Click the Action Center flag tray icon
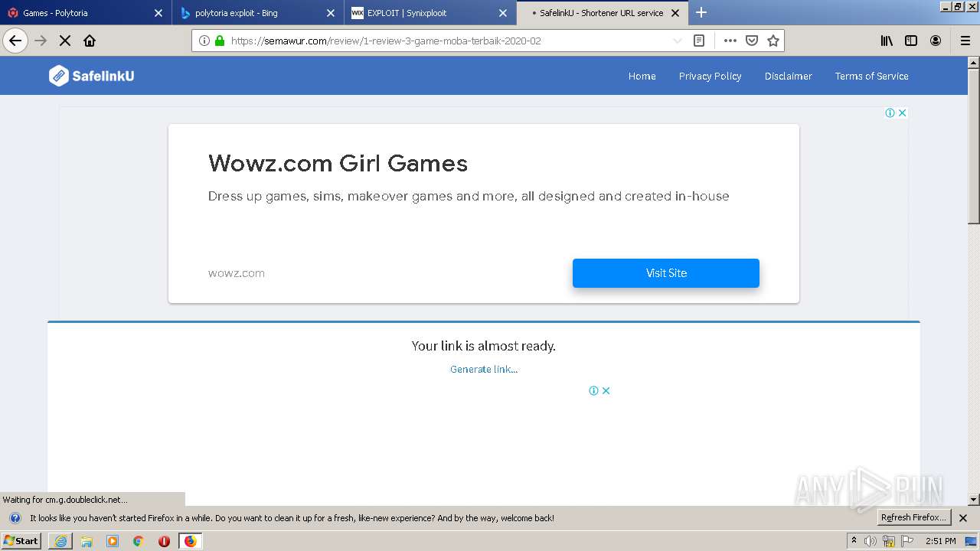The width and height of the screenshot is (980, 551). (907, 541)
